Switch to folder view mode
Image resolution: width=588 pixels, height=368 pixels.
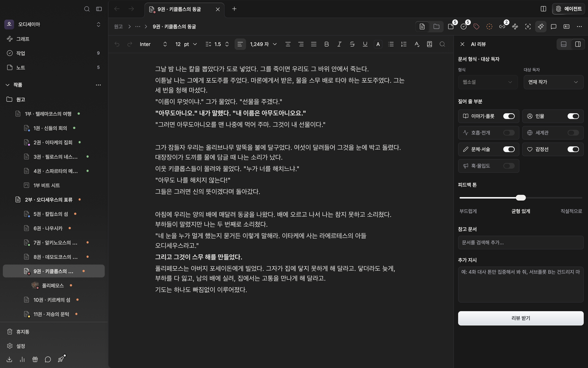pyautogui.click(x=436, y=27)
